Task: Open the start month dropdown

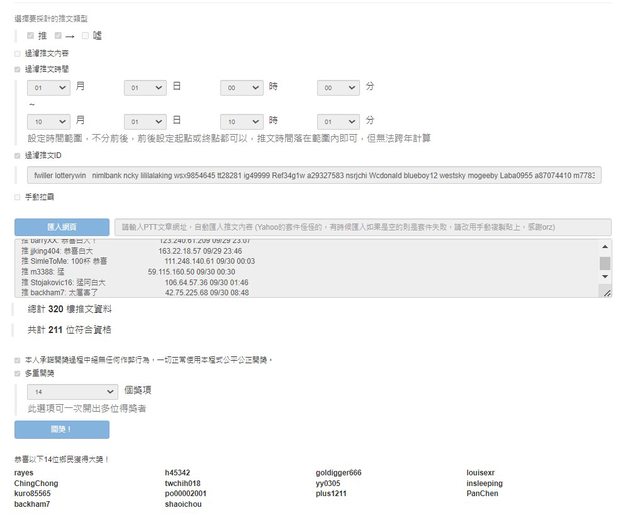Action: pos(48,88)
